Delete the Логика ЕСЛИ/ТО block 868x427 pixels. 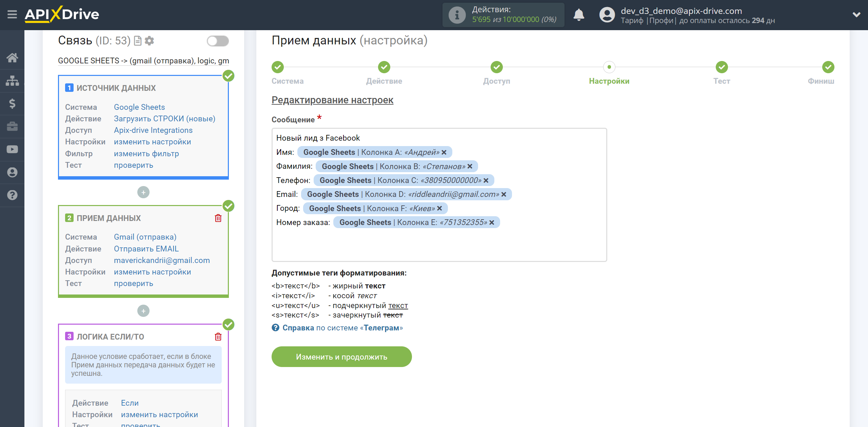point(218,337)
